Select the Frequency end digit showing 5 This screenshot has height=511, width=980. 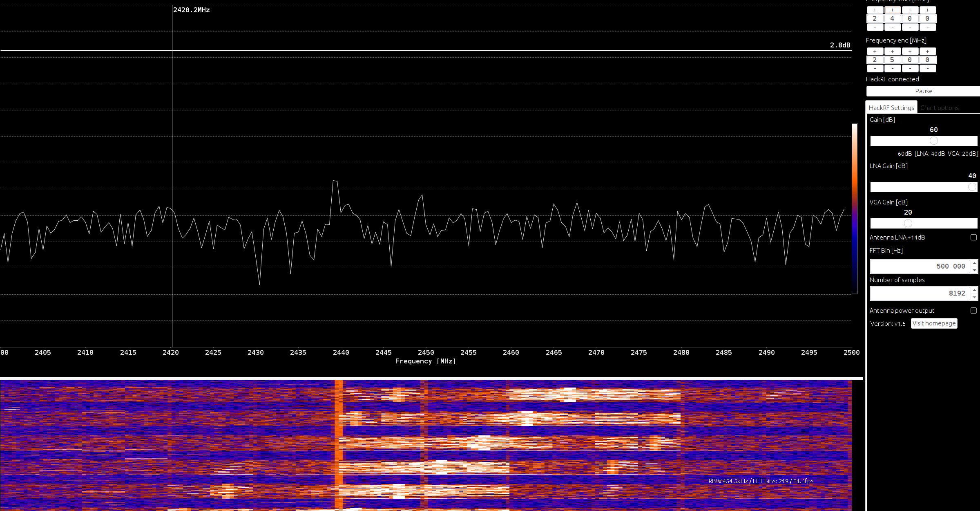(x=892, y=60)
